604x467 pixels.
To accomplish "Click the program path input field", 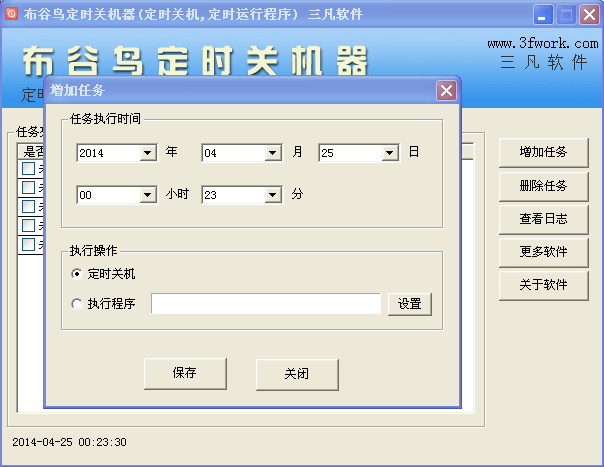I will coord(266,303).
